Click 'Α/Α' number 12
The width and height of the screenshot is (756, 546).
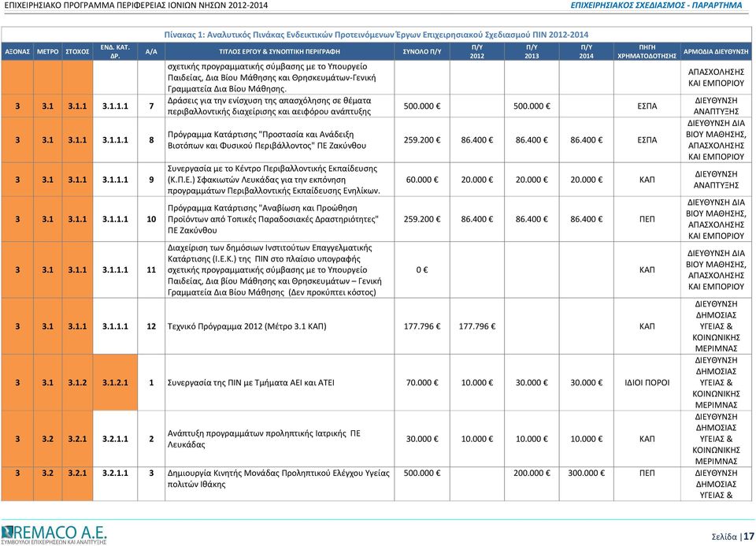coord(151,326)
